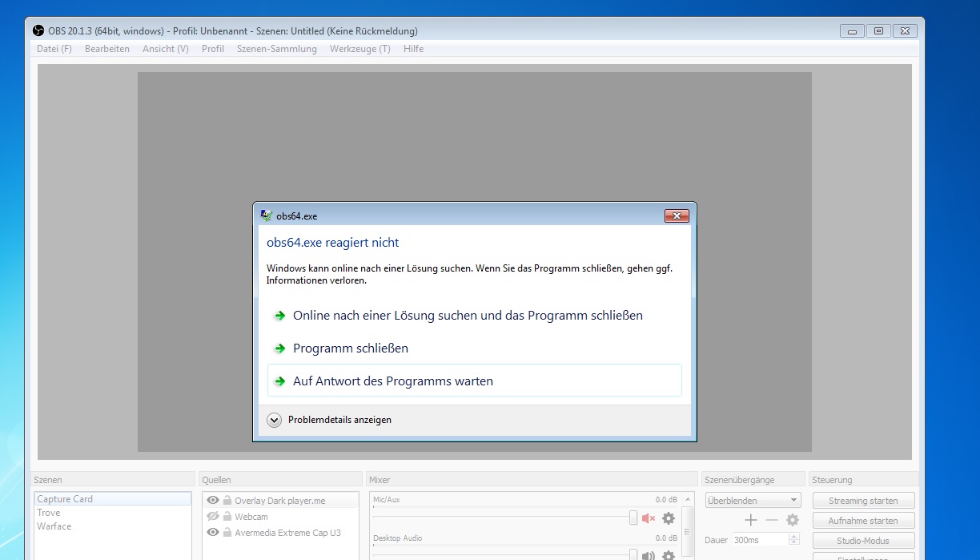Open the Bearbeiten menu

[107, 49]
